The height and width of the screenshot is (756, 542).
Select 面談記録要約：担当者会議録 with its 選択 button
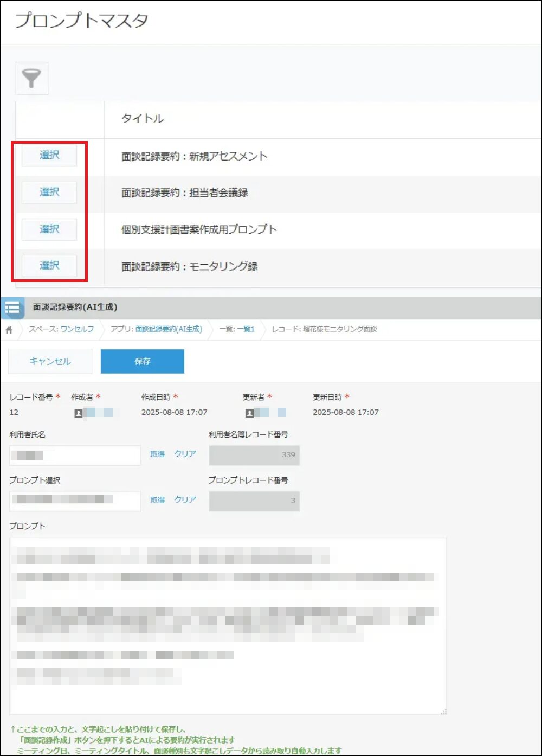tap(48, 193)
